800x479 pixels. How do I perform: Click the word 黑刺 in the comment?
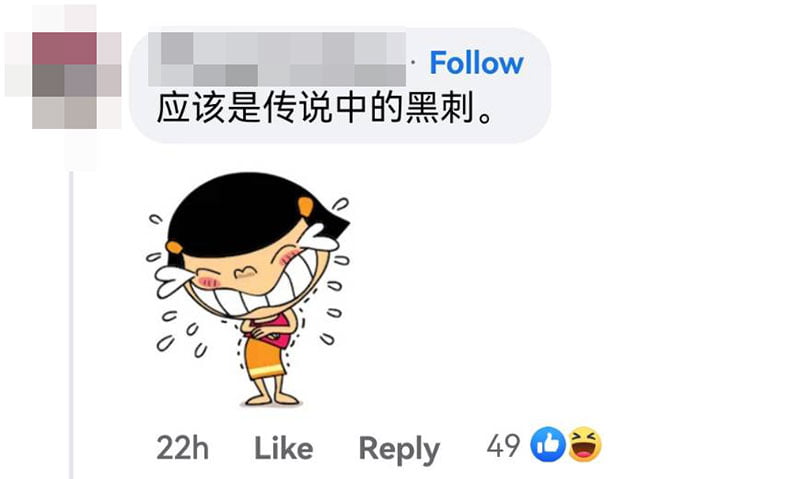(x=440, y=108)
